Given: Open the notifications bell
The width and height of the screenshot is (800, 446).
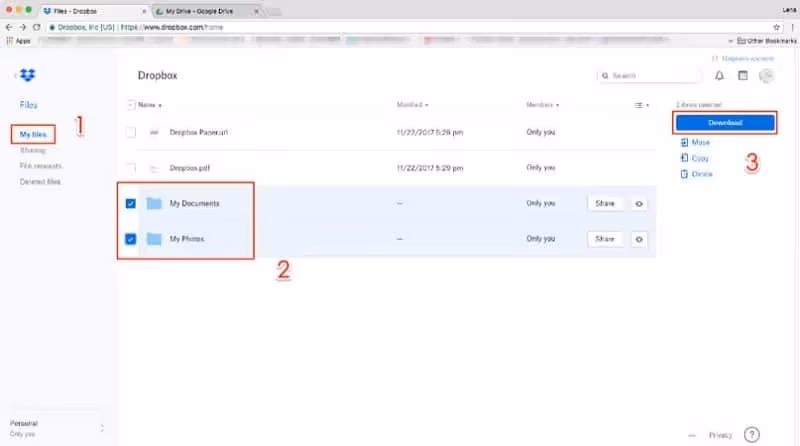Looking at the screenshot, I should coord(719,75).
